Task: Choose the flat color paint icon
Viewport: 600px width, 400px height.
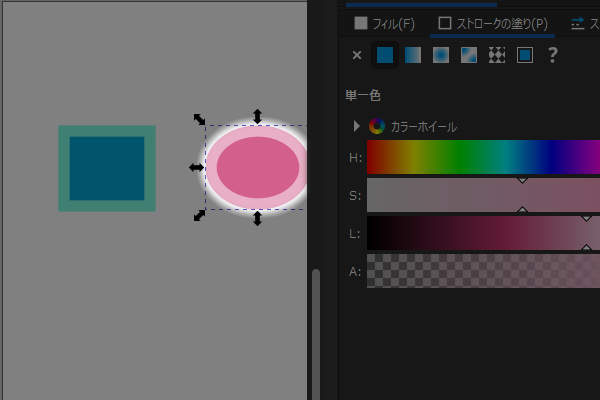Action: [385, 56]
